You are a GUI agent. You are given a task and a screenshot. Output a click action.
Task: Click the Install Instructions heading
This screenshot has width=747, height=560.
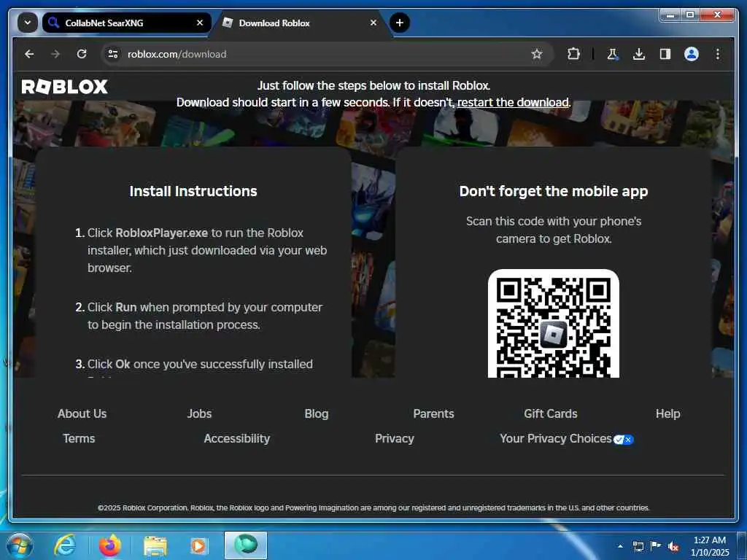point(193,191)
